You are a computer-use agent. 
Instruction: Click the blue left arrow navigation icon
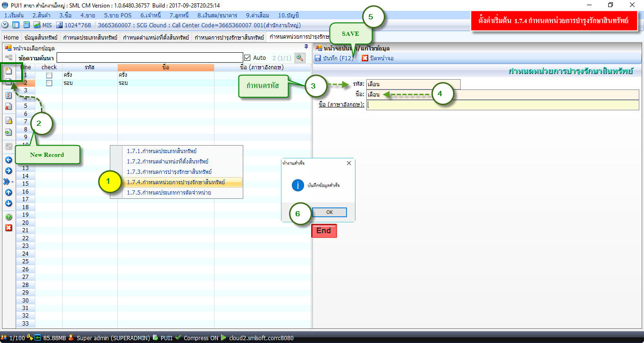tap(8, 160)
